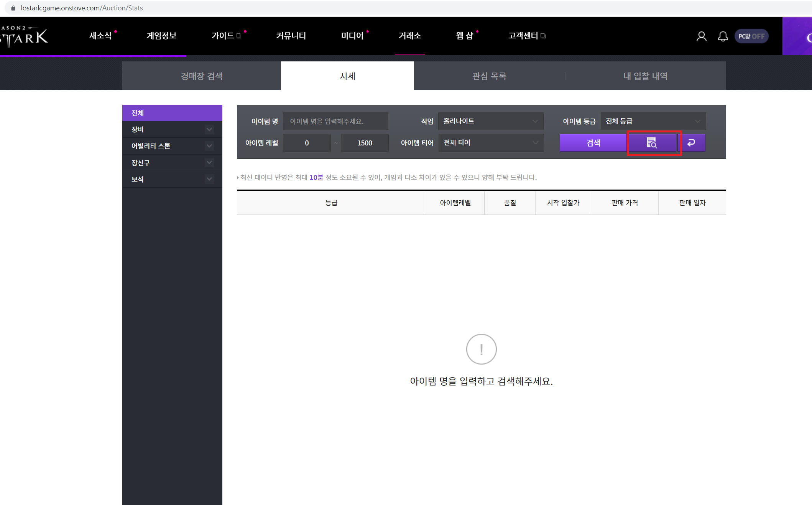The width and height of the screenshot is (812, 505).
Task: Select 전체 category in sidebar
Action: tap(172, 113)
